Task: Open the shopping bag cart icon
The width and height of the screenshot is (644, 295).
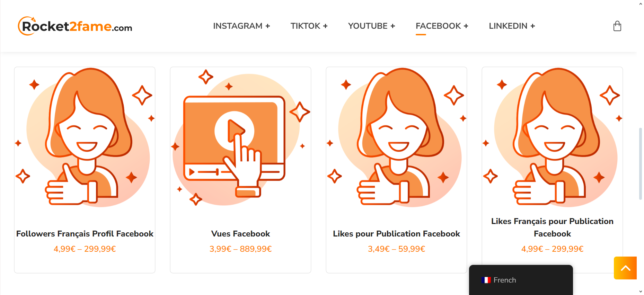Action: pos(617,26)
